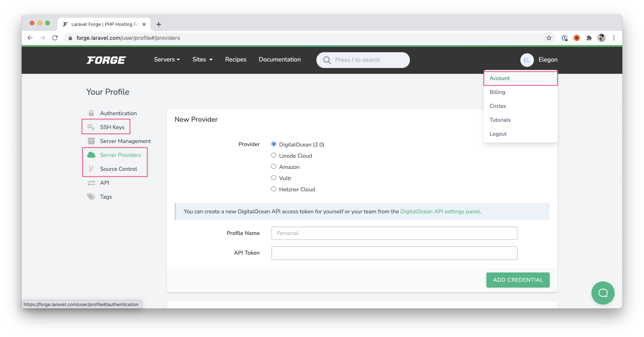Click the ADD CREDENTIAL button
Viewport: 644px width, 337px height.
pos(518,280)
